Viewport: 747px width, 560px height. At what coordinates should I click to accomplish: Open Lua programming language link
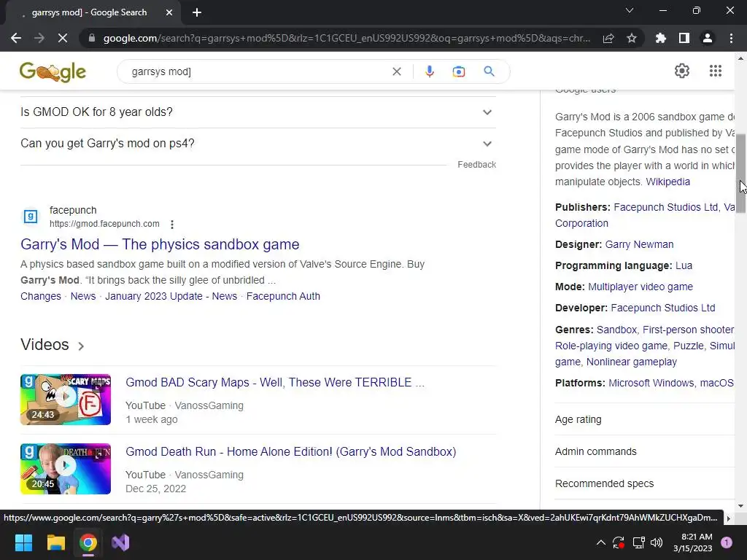684,265
